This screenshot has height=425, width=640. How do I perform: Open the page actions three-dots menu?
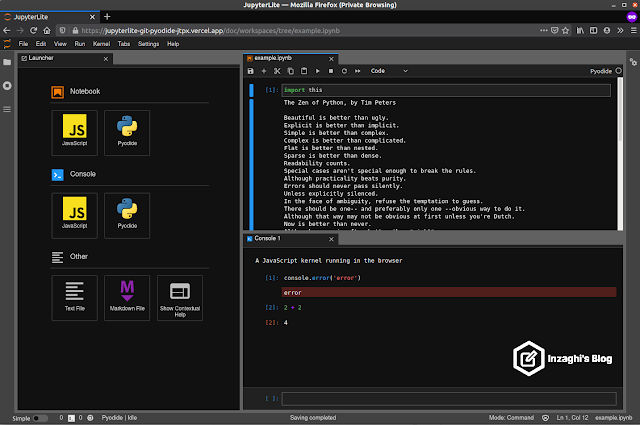pos(544,30)
